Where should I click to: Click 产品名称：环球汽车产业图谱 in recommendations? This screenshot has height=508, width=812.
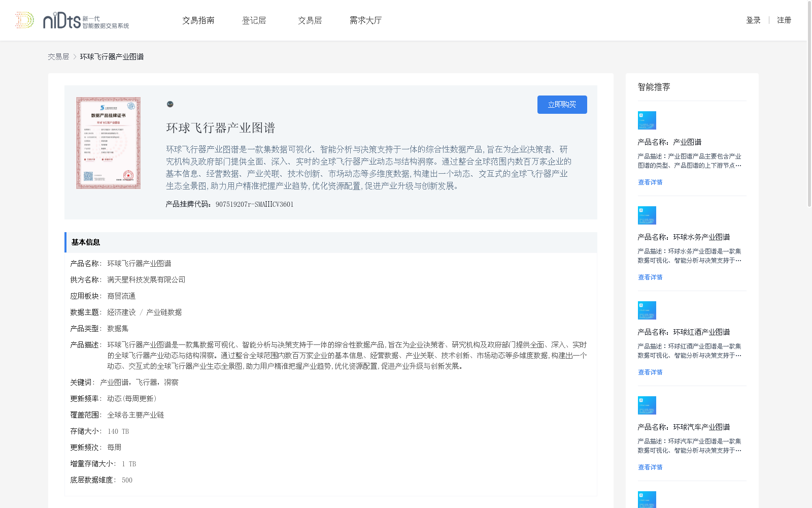coord(684,427)
